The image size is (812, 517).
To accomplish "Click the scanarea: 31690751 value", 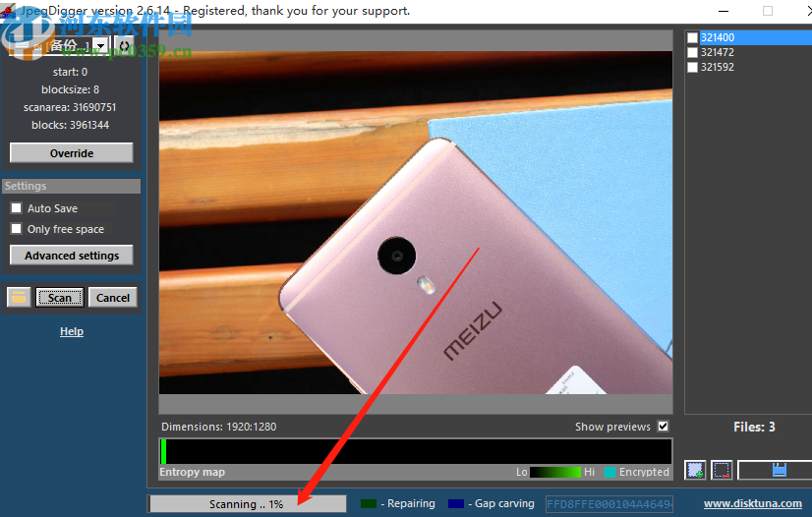I will click(70, 108).
